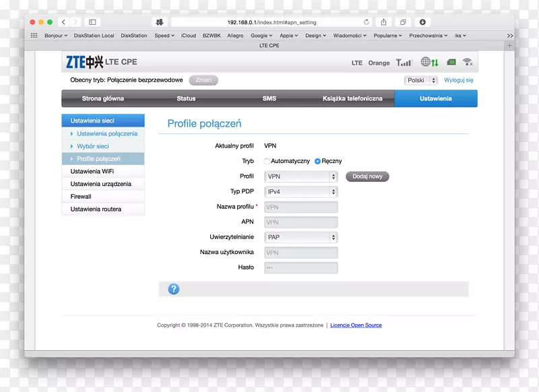Open the iCloud bookmark

click(189, 36)
